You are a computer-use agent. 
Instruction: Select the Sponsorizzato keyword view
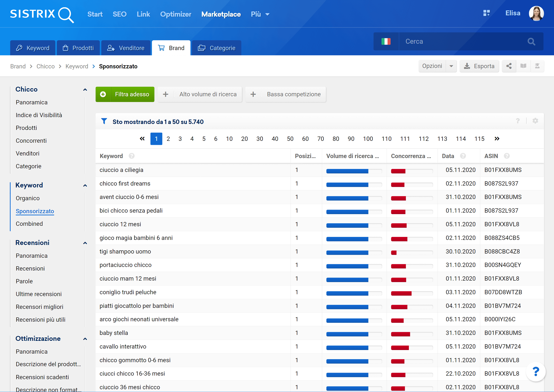coord(35,211)
